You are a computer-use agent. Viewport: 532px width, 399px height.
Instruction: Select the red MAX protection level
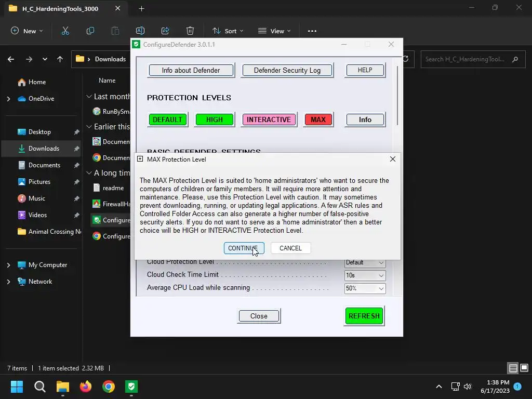click(318, 119)
